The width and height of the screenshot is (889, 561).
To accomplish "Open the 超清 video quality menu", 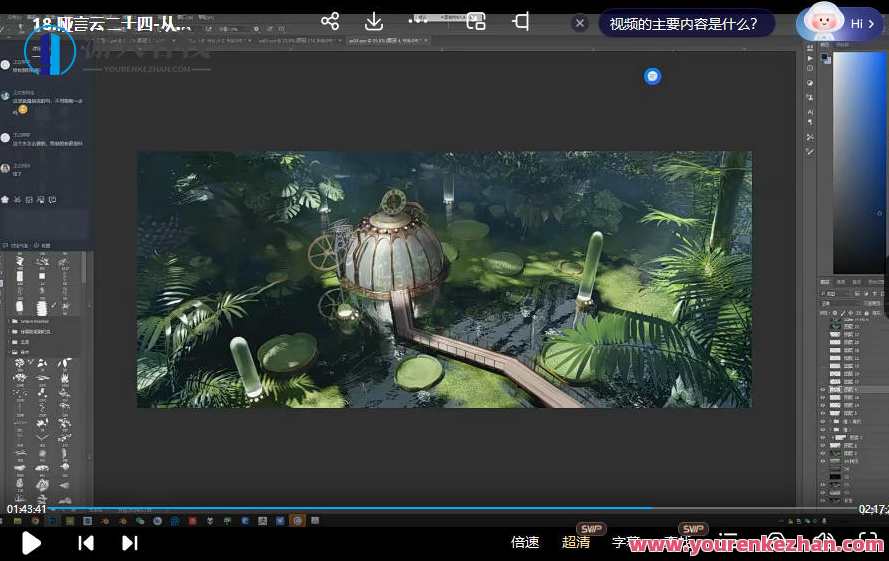I will 576,542.
